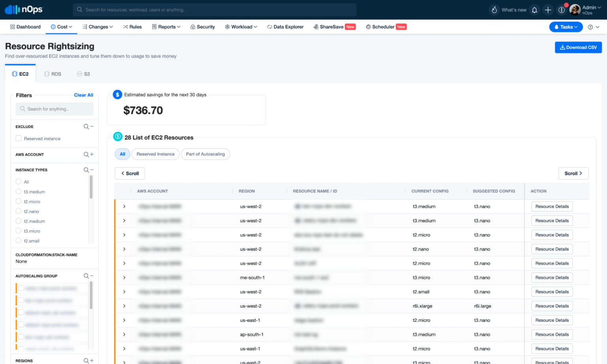Switch to the RDS tab
Image resolution: width=607 pixels, height=364 pixels.
pyautogui.click(x=53, y=74)
